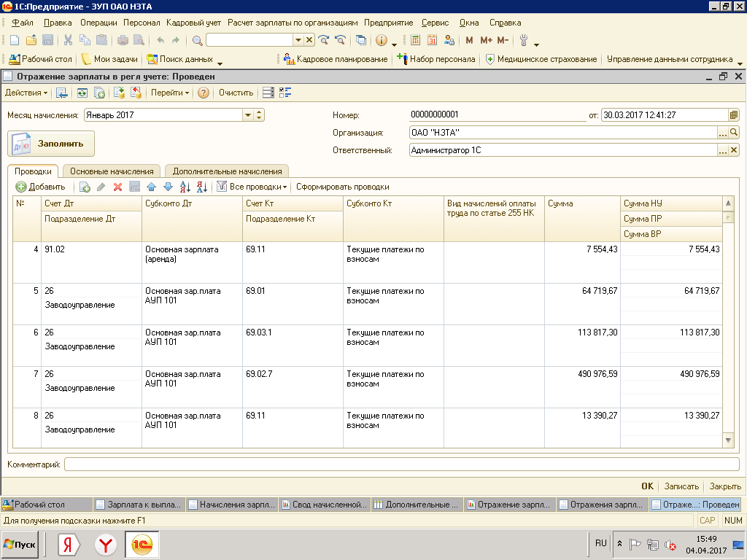Screen dimensions: 747x560
Task: Click the copy row icon next to Добавить
Action: [85, 187]
